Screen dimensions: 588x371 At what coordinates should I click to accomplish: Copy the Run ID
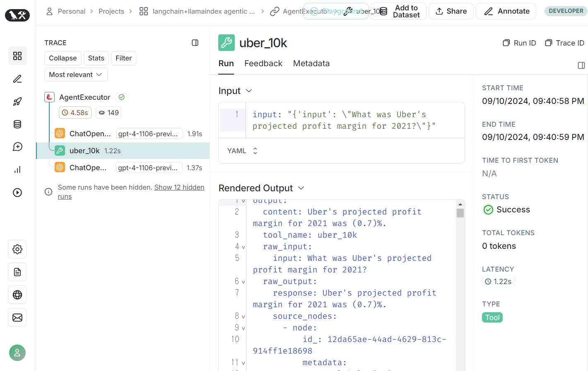(x=519, y=43)
